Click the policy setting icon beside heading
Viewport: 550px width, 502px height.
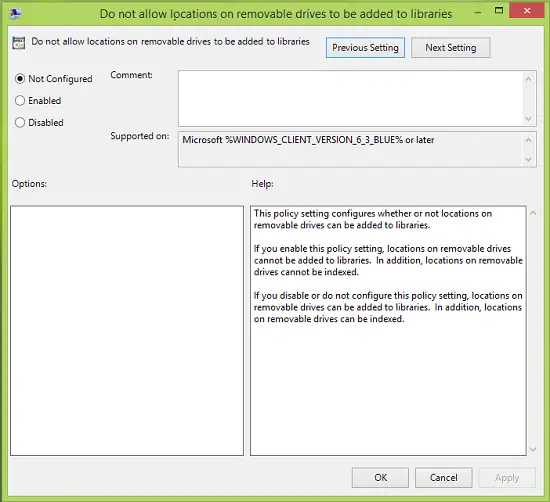pos(19,43)
